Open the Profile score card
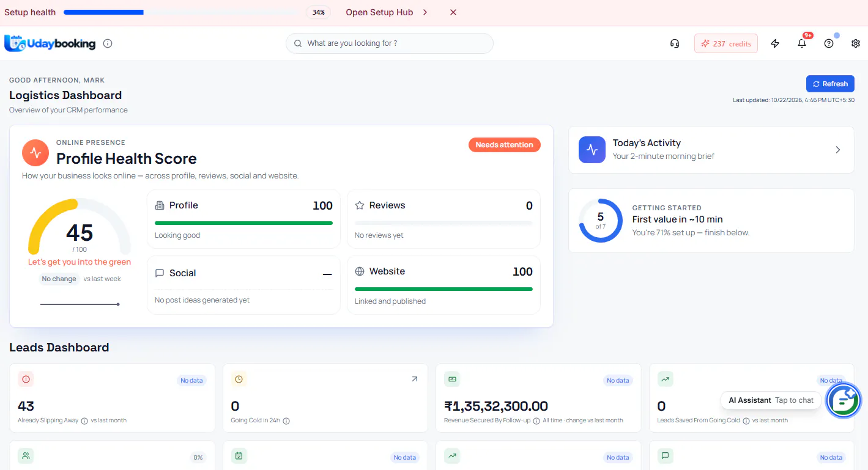 click(243, 219)
